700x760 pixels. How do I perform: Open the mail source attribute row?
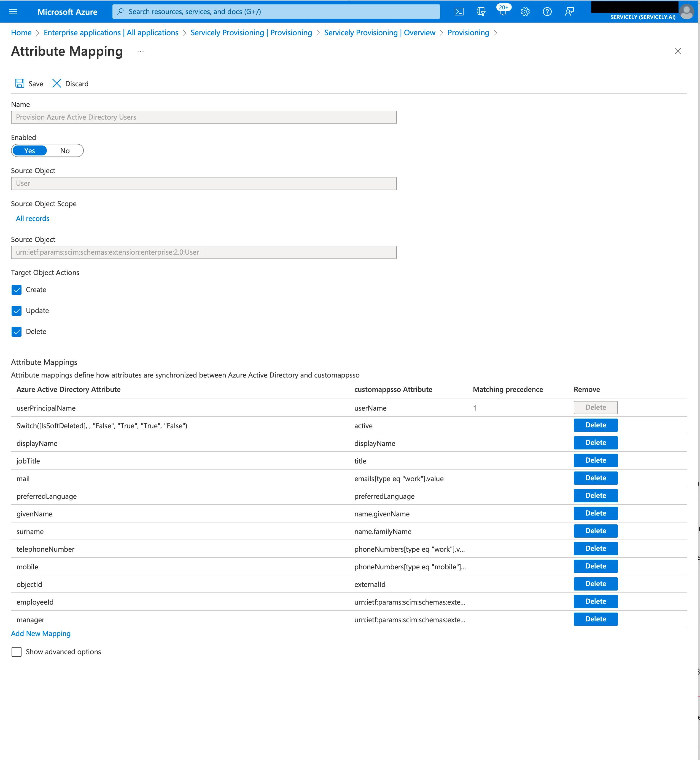tap(23, 479)
